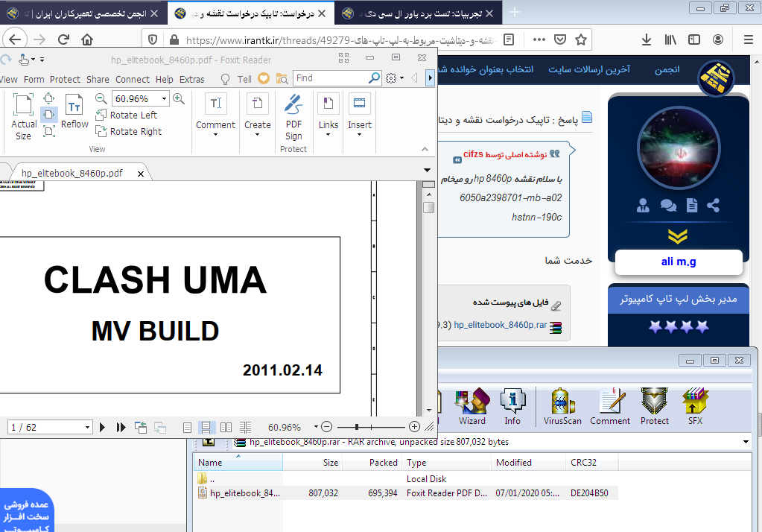Image resolution: width=762 pixels, height=532 pixels.
Task: Click the PDF Sign pen icon
Action: 293,104
